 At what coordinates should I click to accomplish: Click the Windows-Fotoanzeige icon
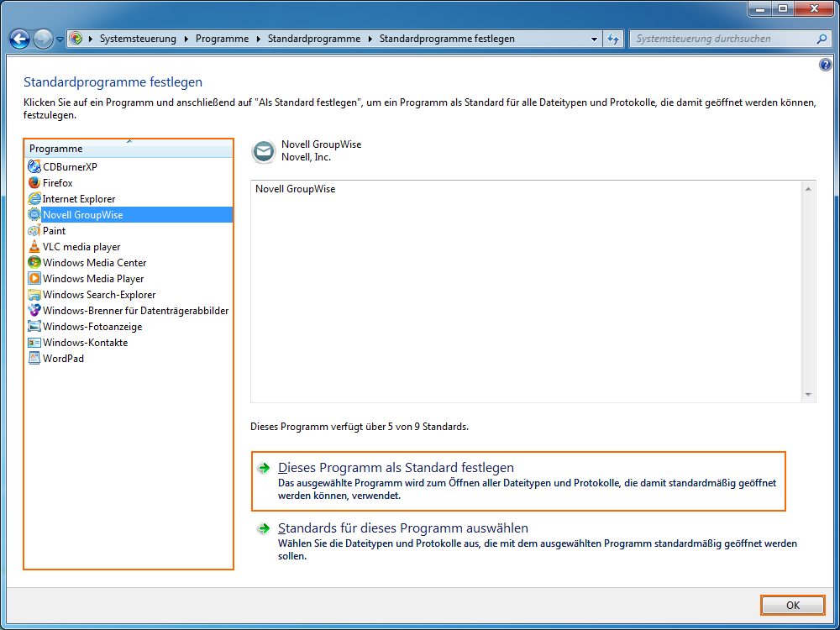tap(34, 326)
